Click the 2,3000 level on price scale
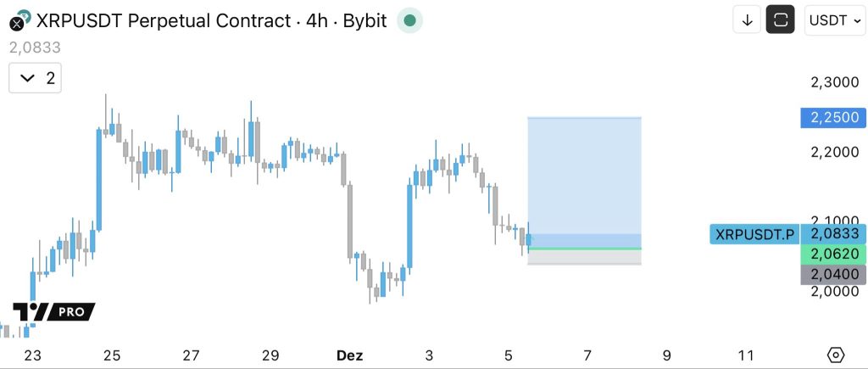 click(x=834, y=82)
